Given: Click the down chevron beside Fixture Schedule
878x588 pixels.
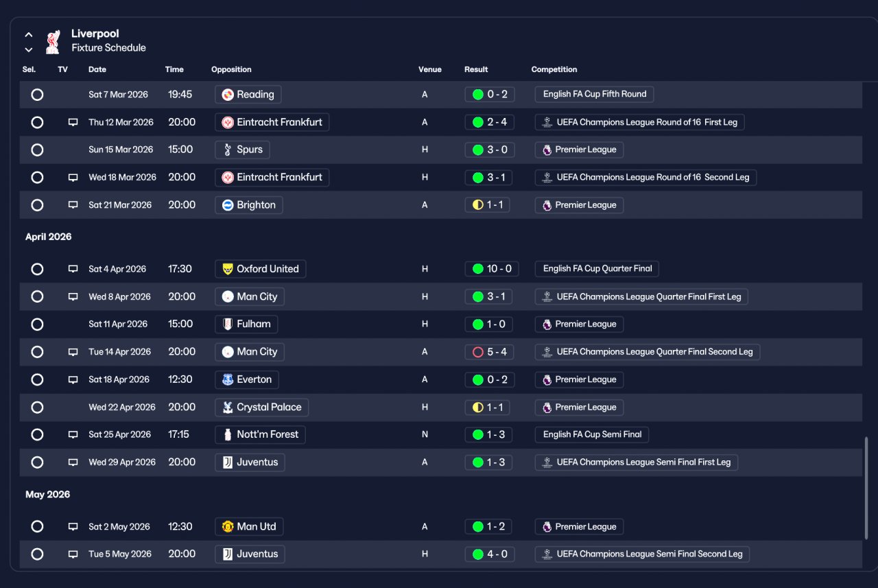Looking at the screenshot, I should tap(29, 49).
